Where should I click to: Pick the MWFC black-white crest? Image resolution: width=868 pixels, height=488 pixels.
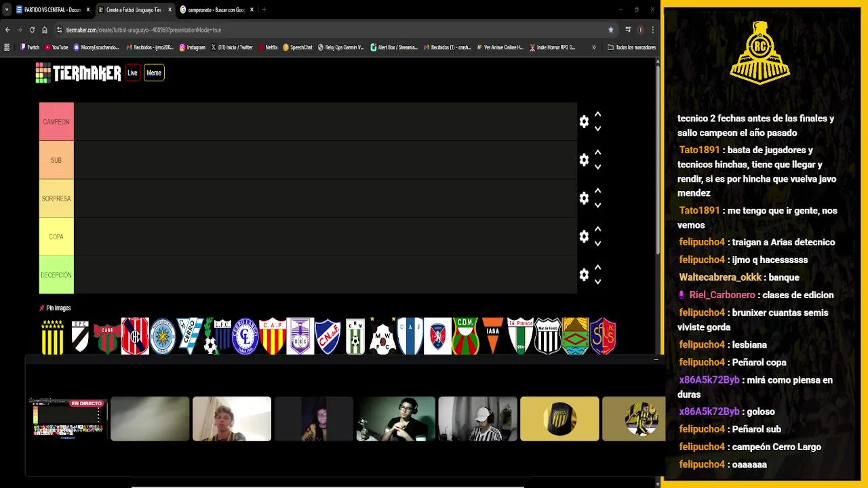tap(382, 336)
